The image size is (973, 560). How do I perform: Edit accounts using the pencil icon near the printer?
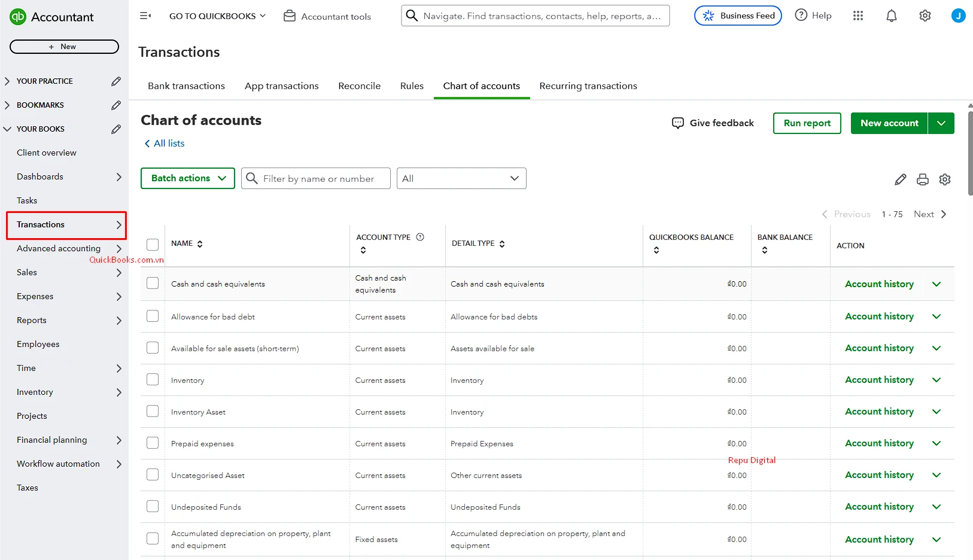[x=901, y=179]
